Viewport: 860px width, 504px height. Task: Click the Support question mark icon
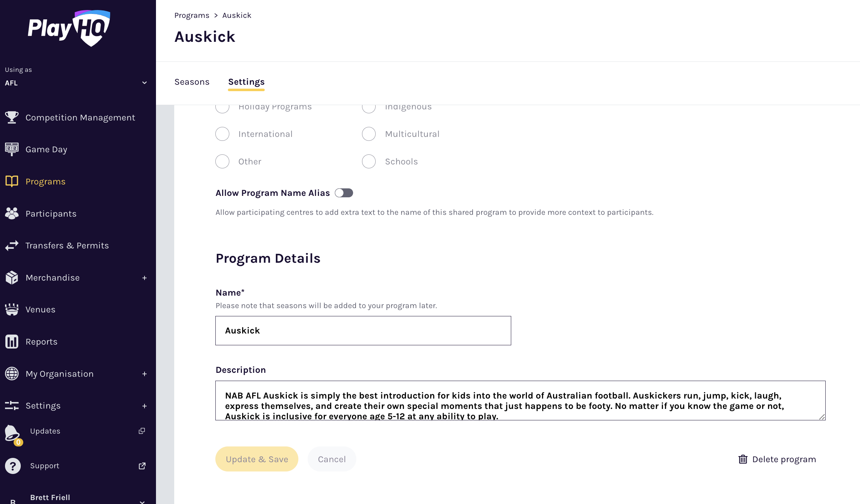click(x=13, y=466)
